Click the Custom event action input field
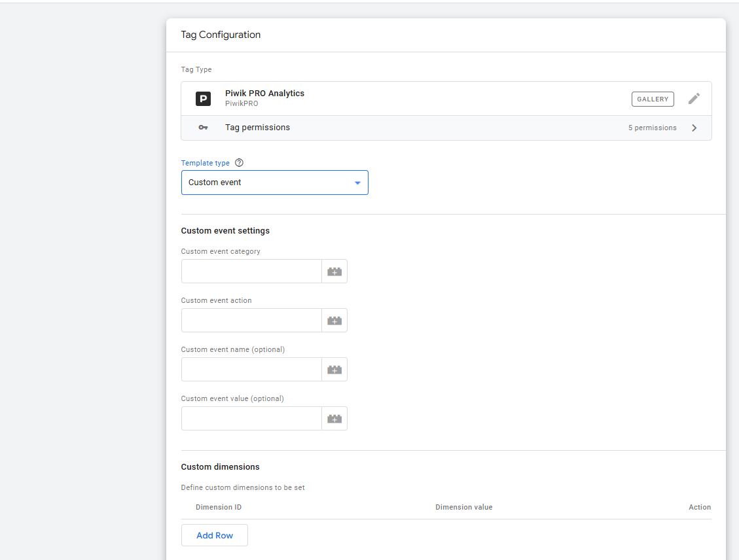 (x=251, y=320)
